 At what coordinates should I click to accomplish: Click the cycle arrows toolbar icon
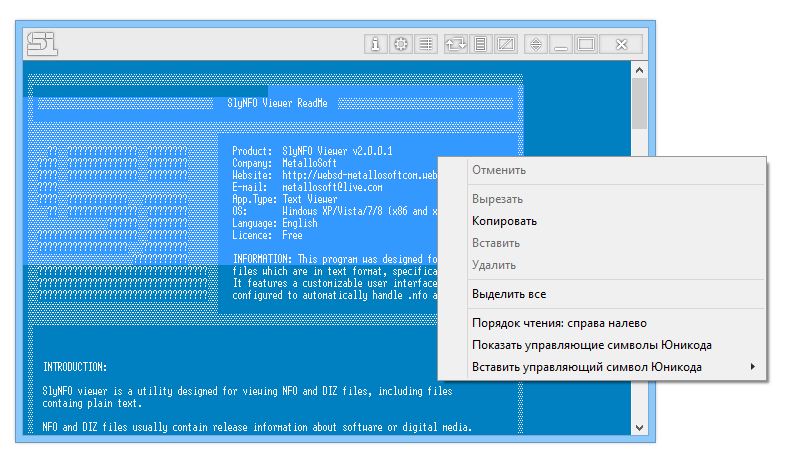click(x=455, y=44)
